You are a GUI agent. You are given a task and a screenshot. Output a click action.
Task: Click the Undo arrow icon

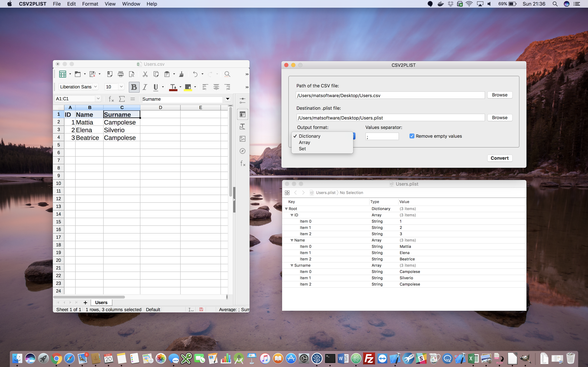coord(195,74)
